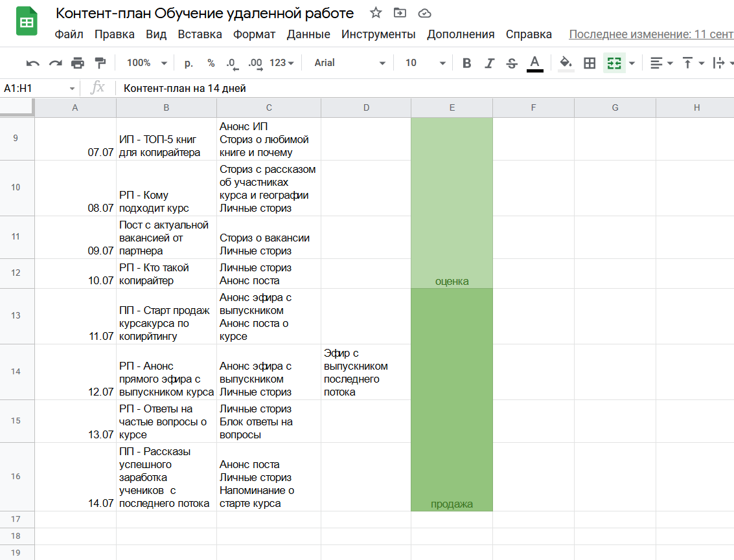
Task: Open the Вид menu
Action: click(156, 34)
